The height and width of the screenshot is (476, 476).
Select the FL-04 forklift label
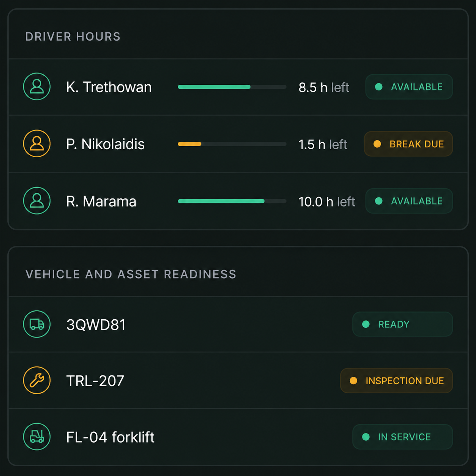(x=110, y=437)
